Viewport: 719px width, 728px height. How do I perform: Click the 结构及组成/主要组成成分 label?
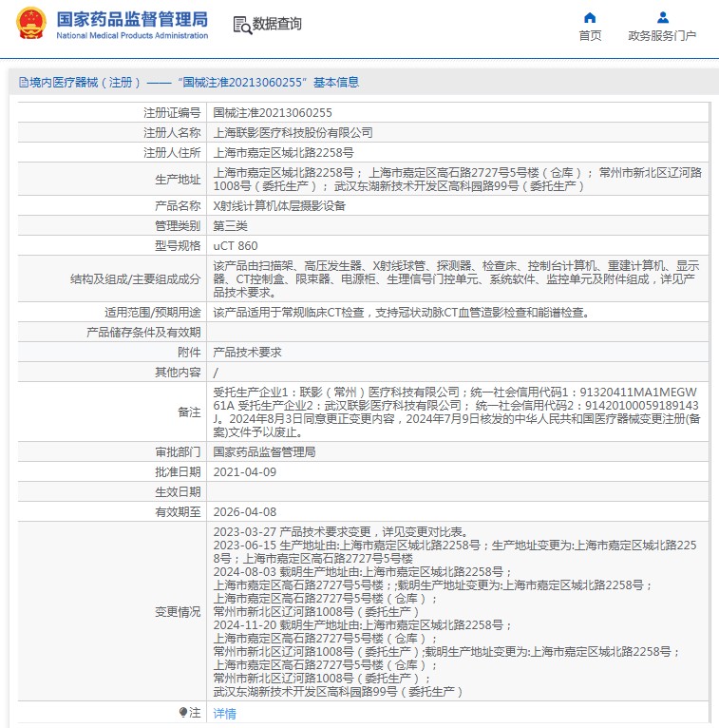click(136, 279)
